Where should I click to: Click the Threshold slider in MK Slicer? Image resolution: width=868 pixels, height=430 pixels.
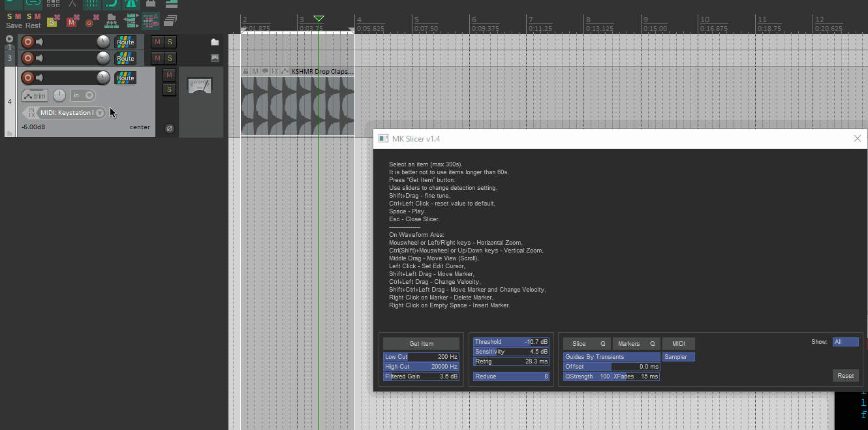point(511,342)
